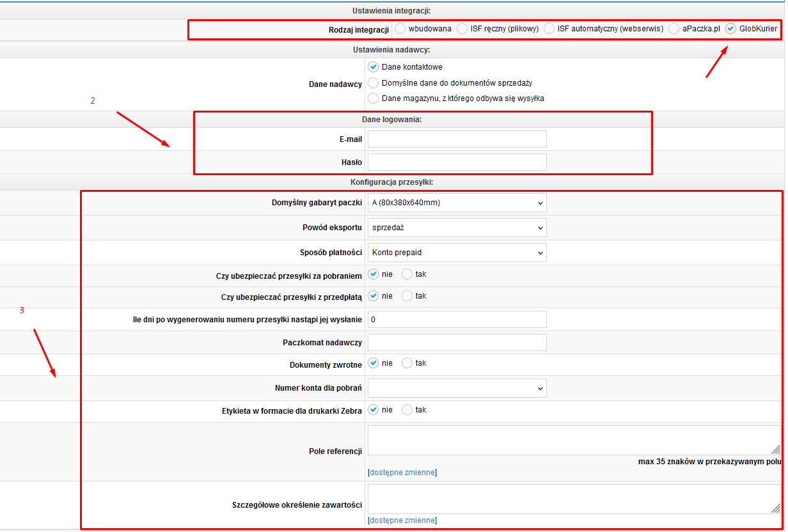The width and height of the screenshot is (788, 532).
Task: Choose Dane kontaktowe as sender data
Action: click(x=374, y=67)
